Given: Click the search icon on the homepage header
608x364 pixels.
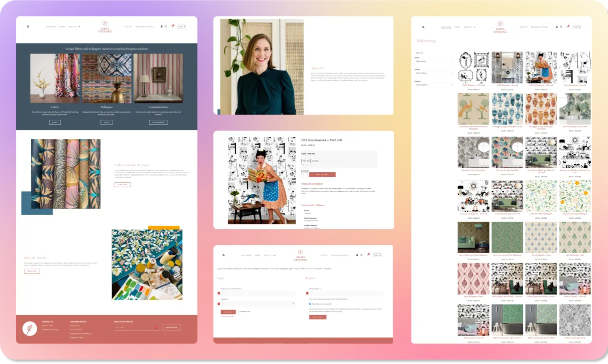Looking at the screenshot, I should tap(28, 26).
